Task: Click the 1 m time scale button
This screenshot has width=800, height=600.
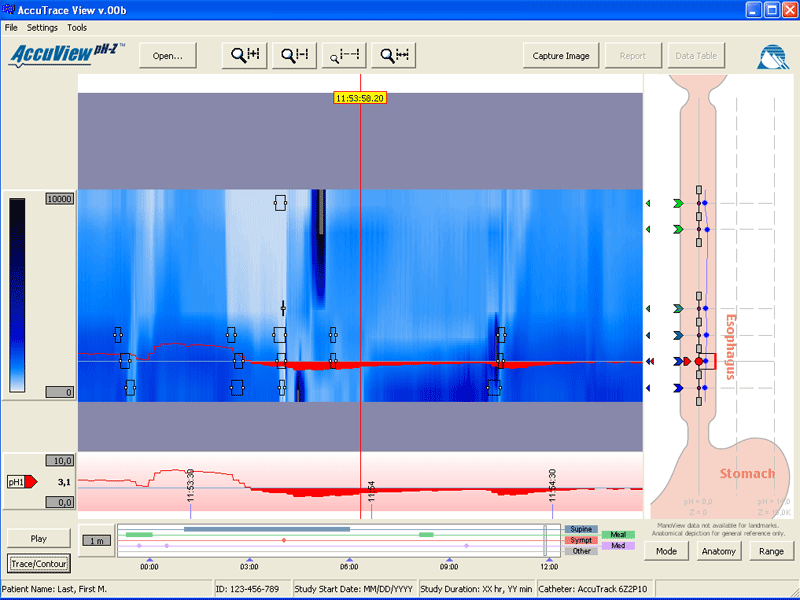Action: tap(97, 540)
